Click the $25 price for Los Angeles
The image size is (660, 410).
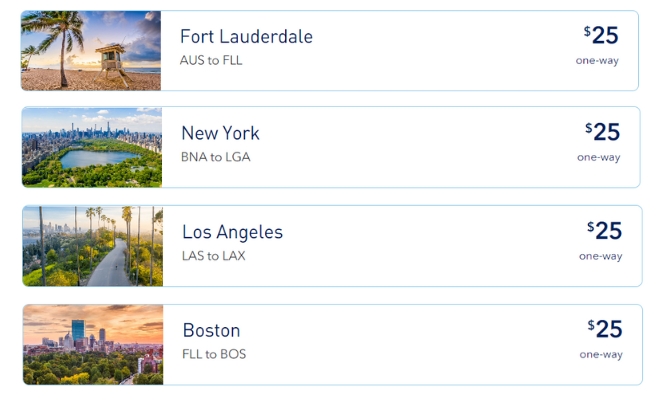pos(605,231)
